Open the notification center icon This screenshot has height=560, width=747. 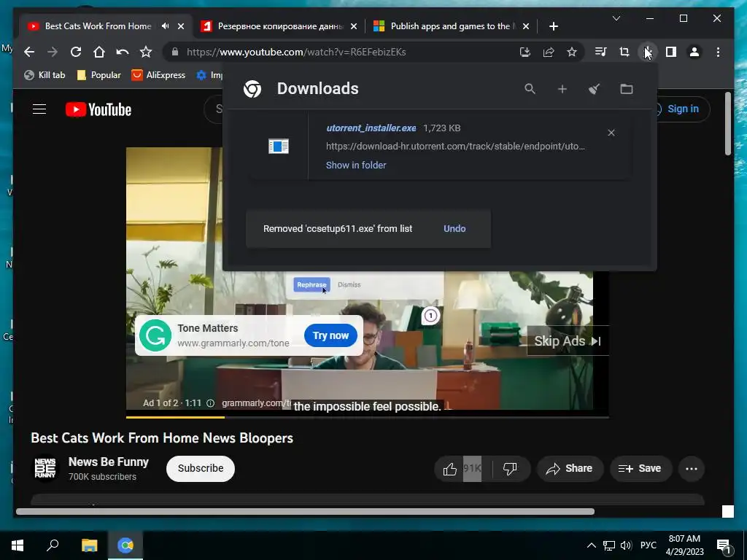[724, 546]
